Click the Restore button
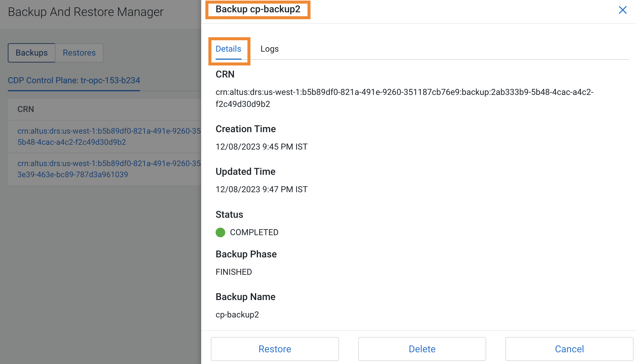The height and width of the screenshot is (364, 636). click(274, 349)
